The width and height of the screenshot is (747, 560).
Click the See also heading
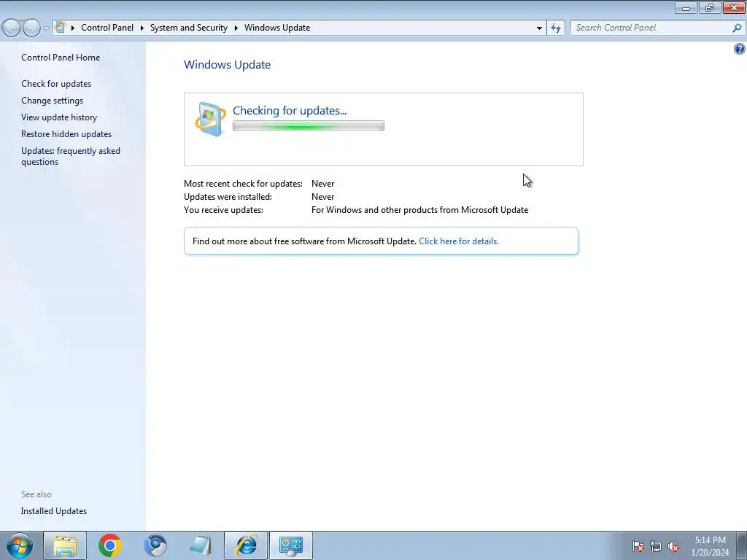pos(36,494)
